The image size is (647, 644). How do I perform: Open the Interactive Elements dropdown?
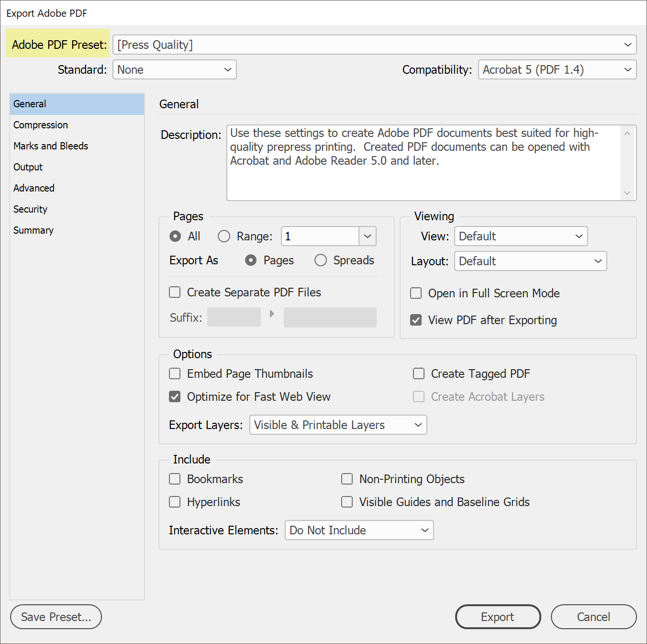click(x=359, y=530)
